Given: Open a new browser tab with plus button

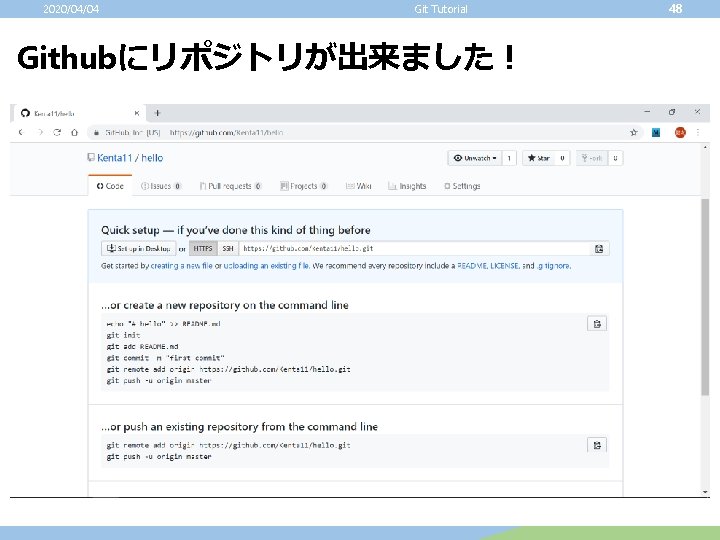Looking at the screenshot, I should (157, 113).
